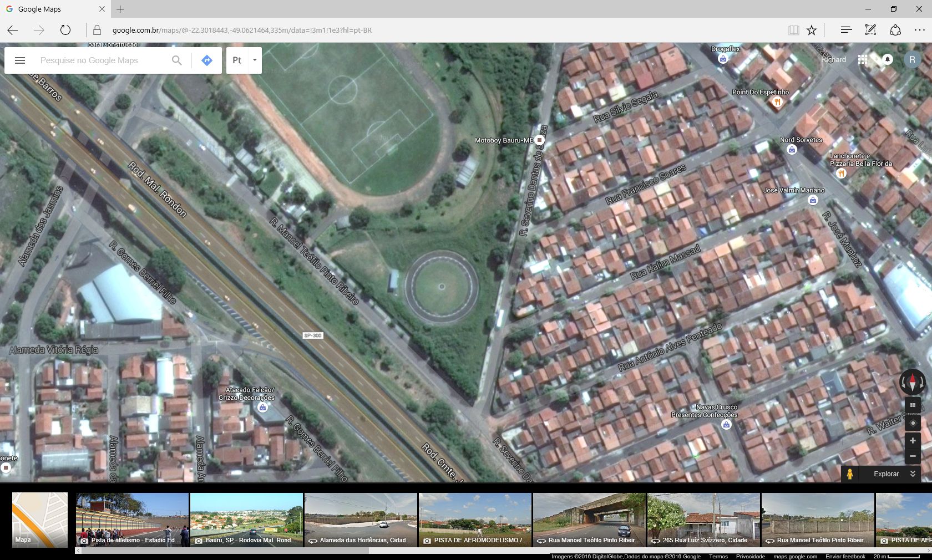Click the SP-300 highway shield
Screen dimensions: 932x560
tap(313, 335)
